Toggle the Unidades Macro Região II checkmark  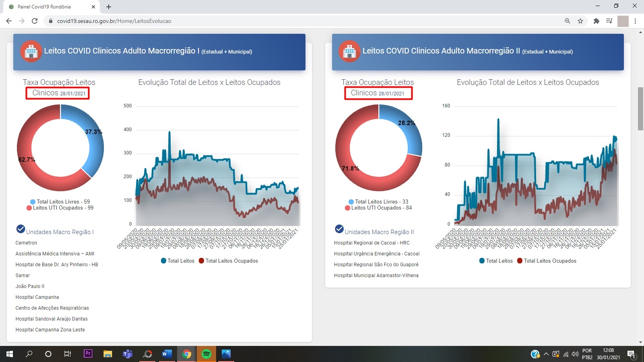coord(339,229)
